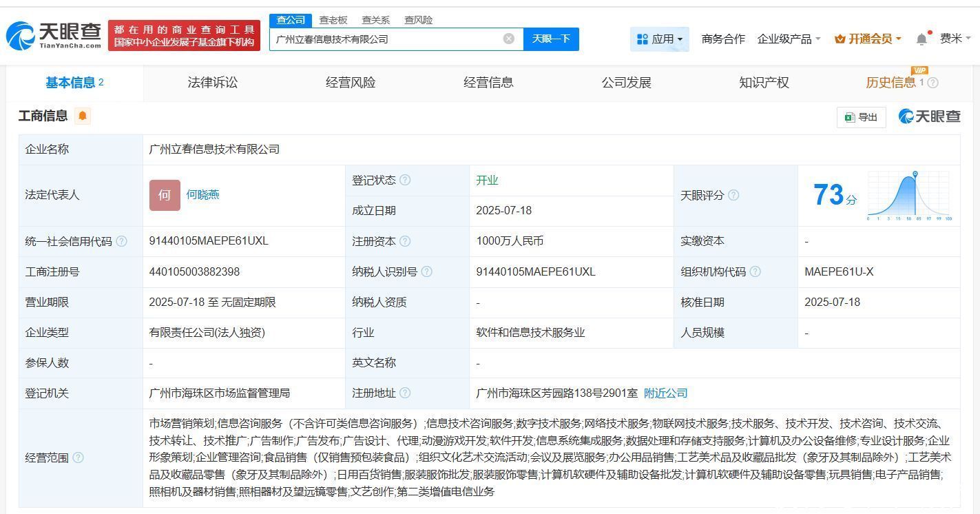Open help icon next to 组织机构代码
Image resolution: width=980 pixels, height=514 pixels.
click(x=755, y=271)
